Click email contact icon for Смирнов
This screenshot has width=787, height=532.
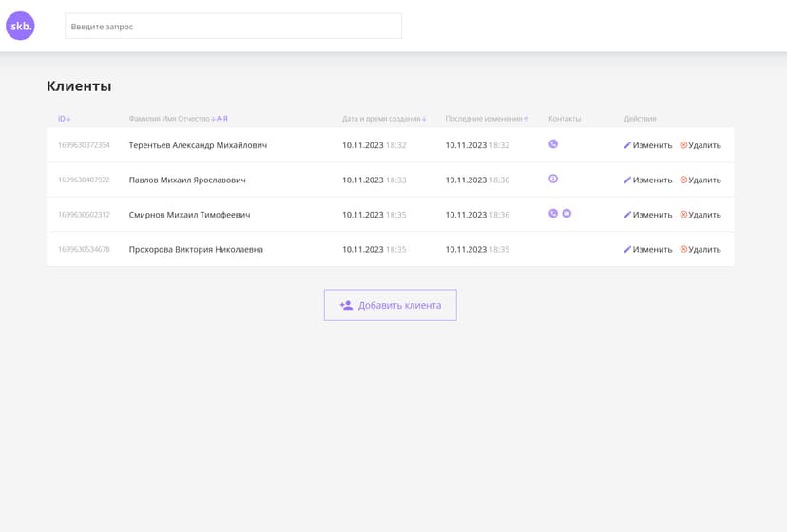566,214
